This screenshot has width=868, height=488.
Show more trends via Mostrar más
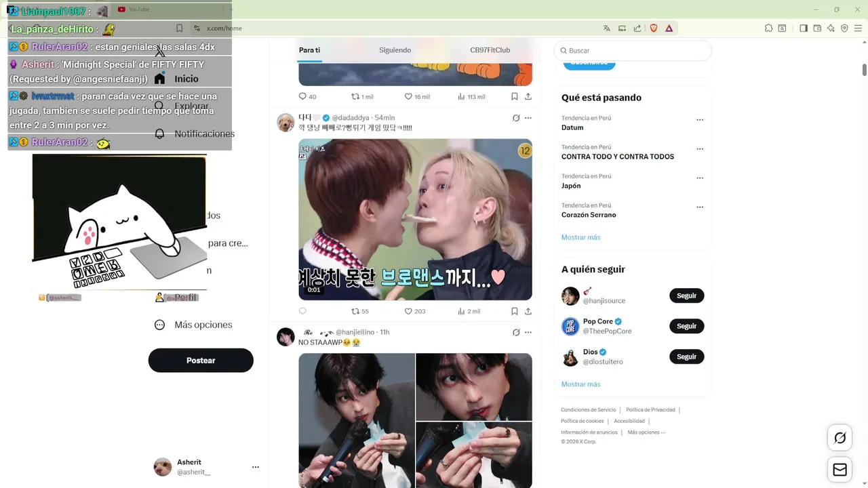coord(580,237)
